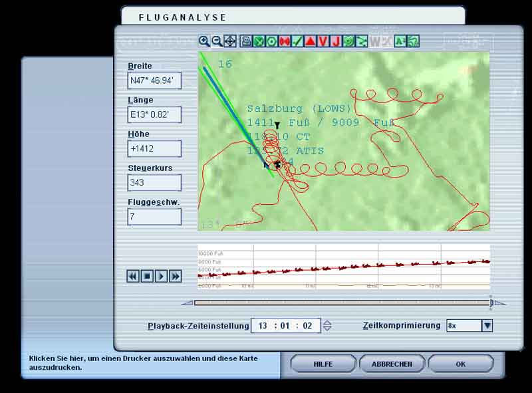Decrease playback time with down arrow
This screenshot has height=393, width=532.
pyautogui.click(x=327, y=328)
